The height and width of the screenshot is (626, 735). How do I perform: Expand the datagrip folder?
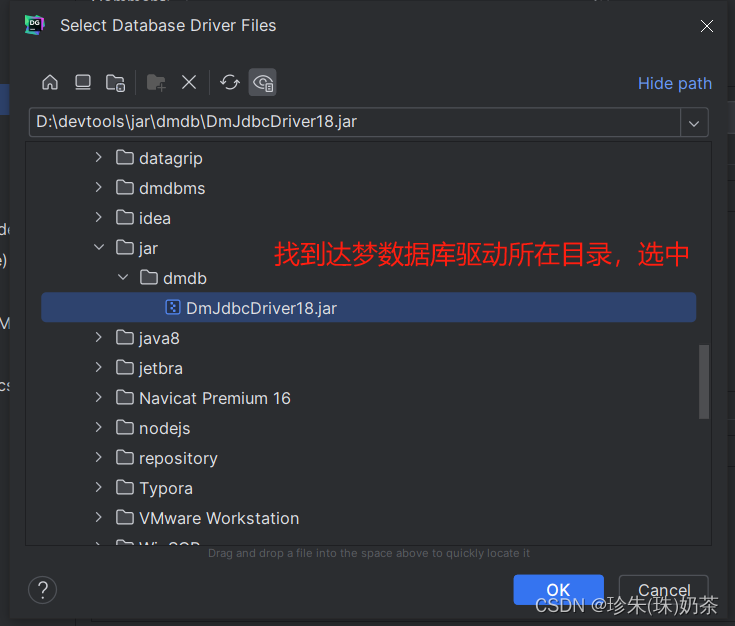pos(98,157)
